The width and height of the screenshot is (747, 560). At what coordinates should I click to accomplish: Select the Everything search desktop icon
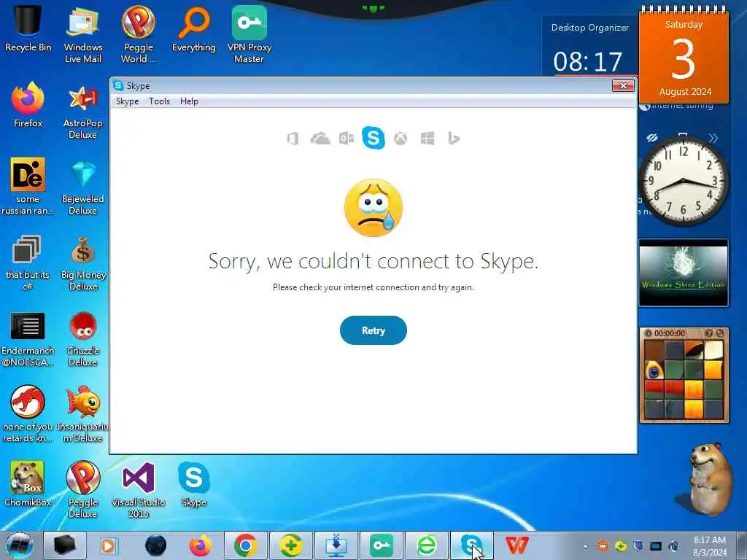(x=193, y=28)
